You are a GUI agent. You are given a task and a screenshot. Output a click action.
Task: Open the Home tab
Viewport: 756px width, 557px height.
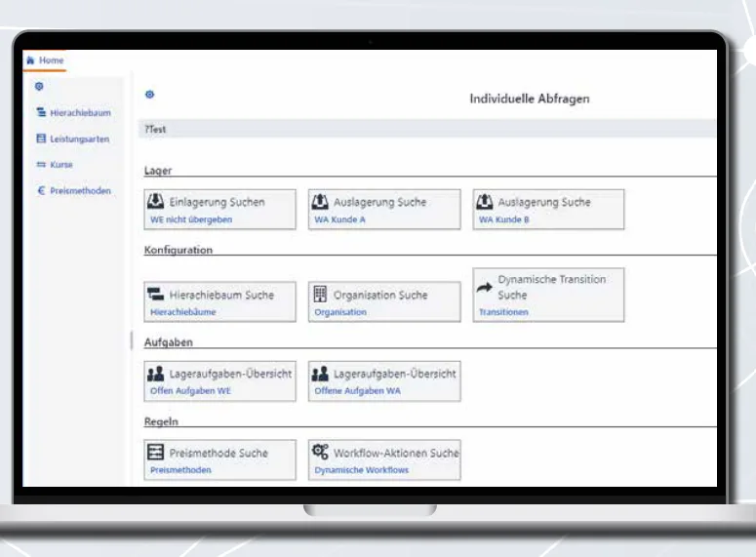[x=45, y=60]
